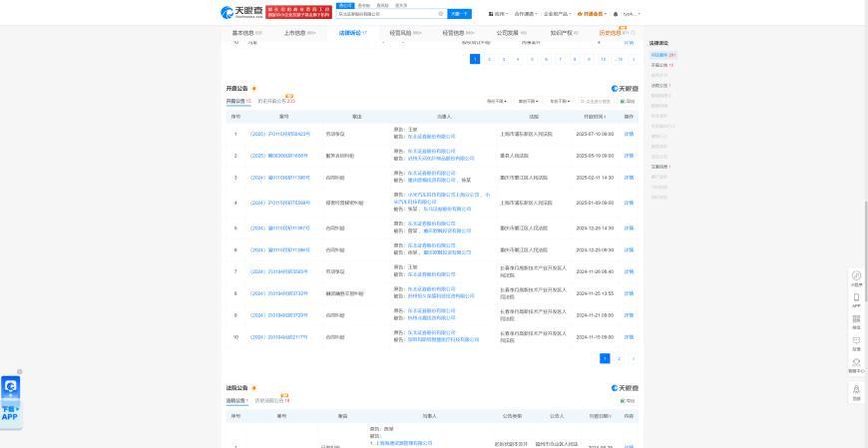Open 详情 for the 2025-05-19 09:00 hearing

629,156
